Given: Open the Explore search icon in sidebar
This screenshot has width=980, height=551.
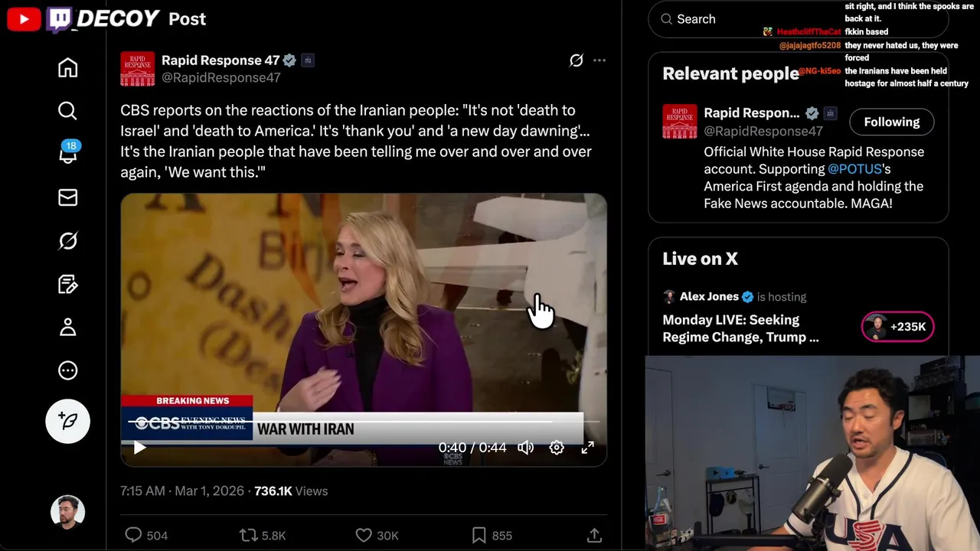Looking at the screenshot, I should pyautogui.click(x=67, y=111).
